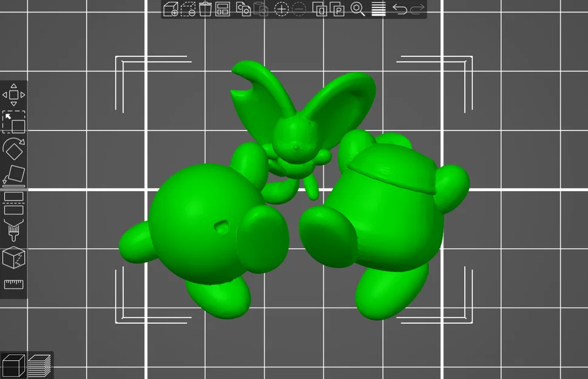Screen dimensions: 588x379
Task: Copy the selected object to clipboard
Action: click(x=243, y=9)
